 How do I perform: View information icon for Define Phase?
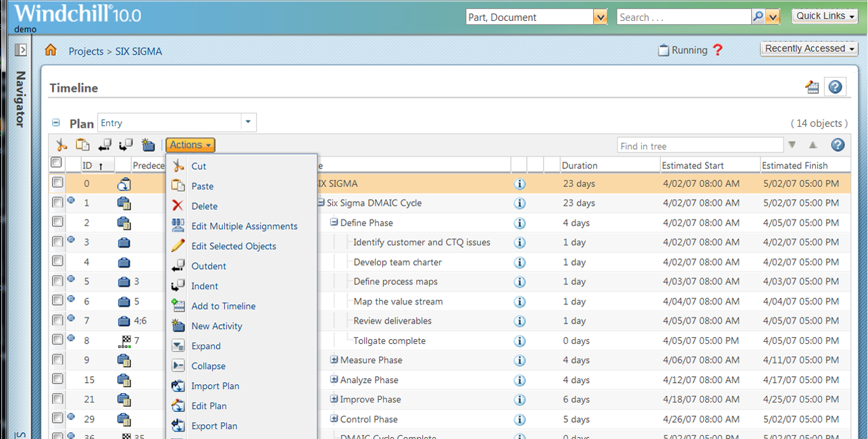519,223
